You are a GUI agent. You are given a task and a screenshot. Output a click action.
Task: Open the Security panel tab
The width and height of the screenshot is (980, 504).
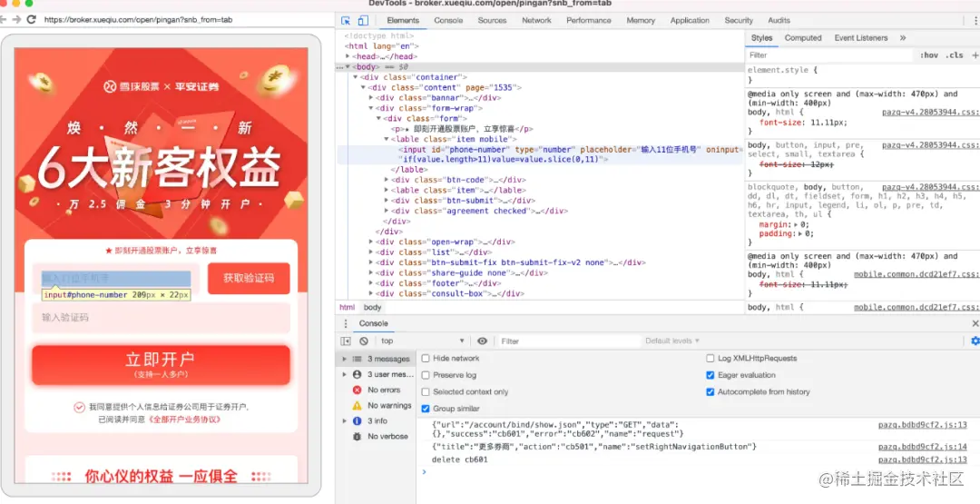tap(738, 21)
